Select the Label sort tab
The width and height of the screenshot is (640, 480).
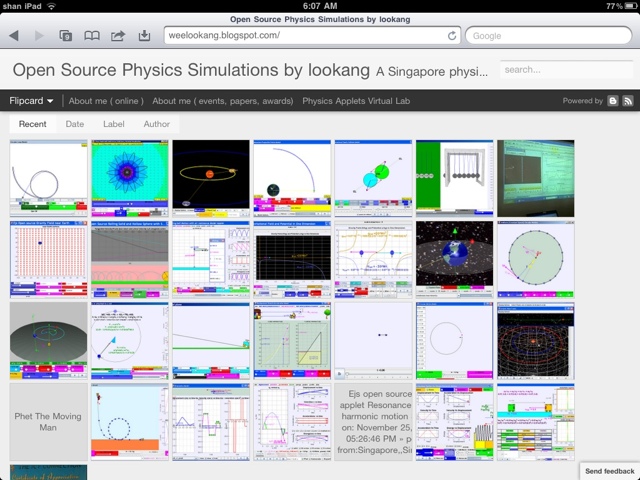coord(113,124)
